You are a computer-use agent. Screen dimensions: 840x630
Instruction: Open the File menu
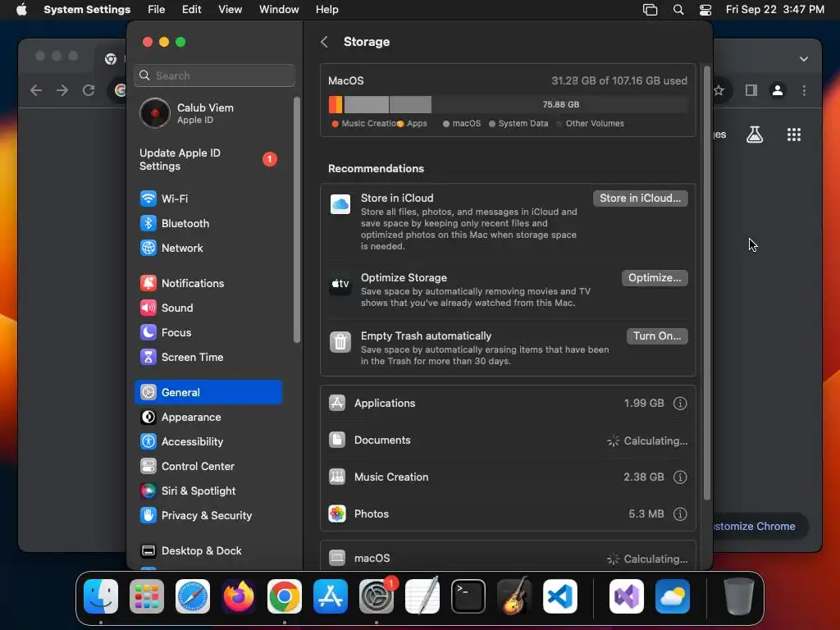tap(157, 10)
